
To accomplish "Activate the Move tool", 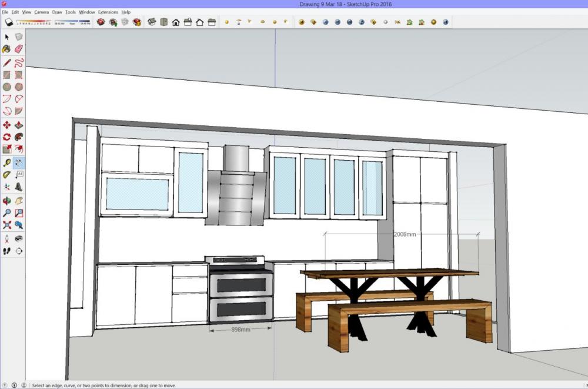I will (6, 125).
